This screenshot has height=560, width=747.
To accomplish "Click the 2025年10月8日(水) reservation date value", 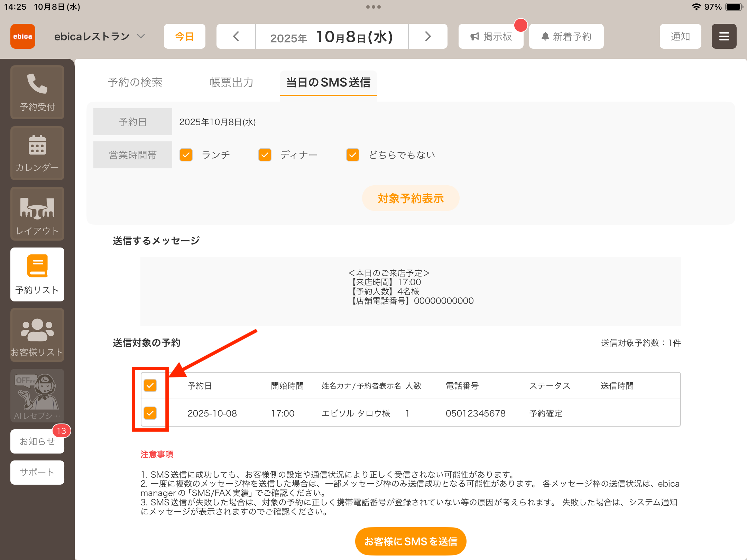I will [x=218, y=122].
